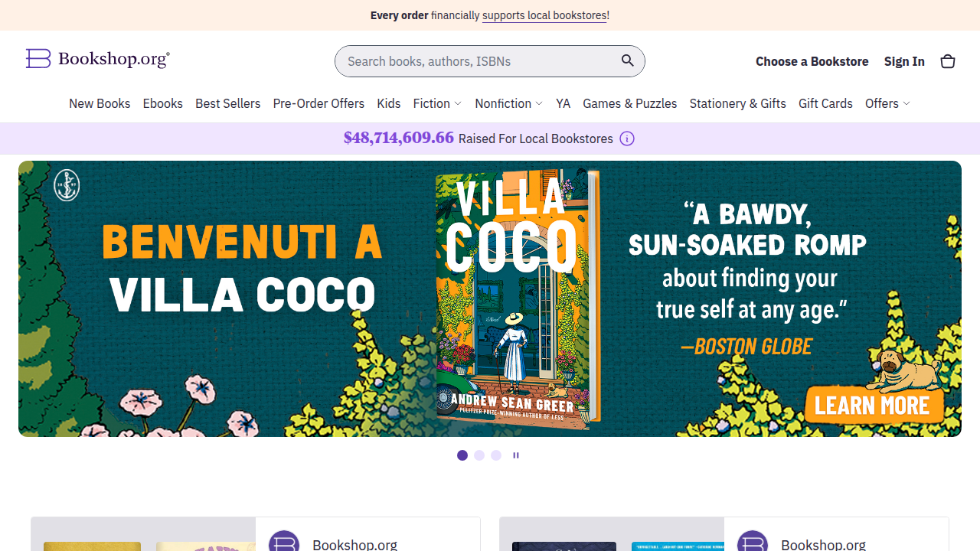
Task: Click Sign In
Action: 904,61
